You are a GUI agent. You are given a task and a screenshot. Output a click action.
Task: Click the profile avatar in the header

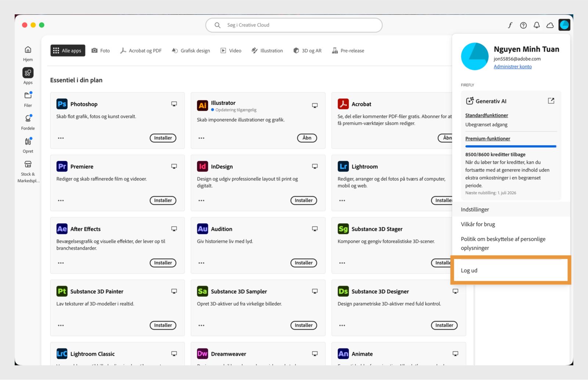click(x=564, y=25)
